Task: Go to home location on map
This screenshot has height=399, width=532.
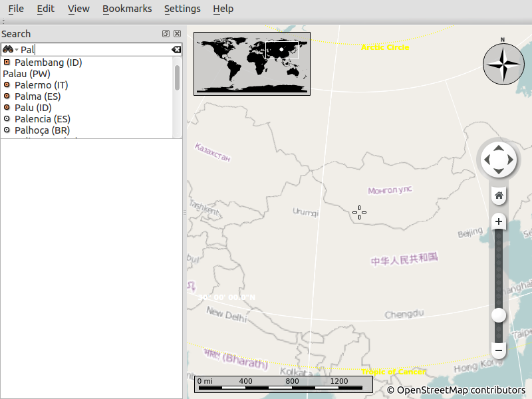Action: [x=499, y=196]
